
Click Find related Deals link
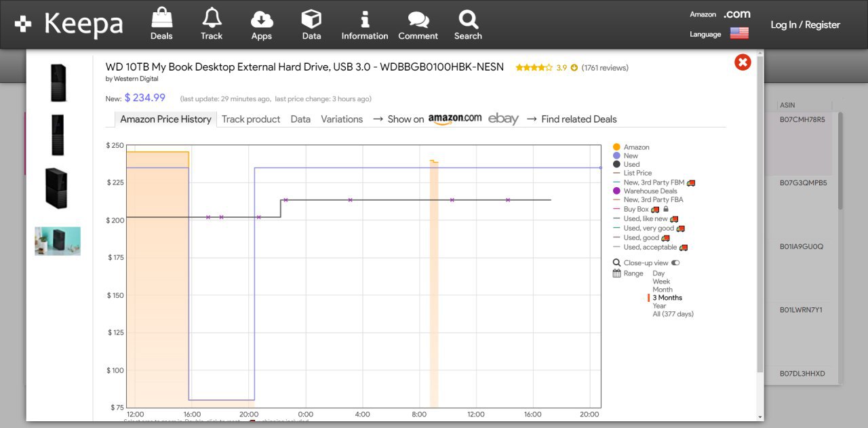point(579,119)
